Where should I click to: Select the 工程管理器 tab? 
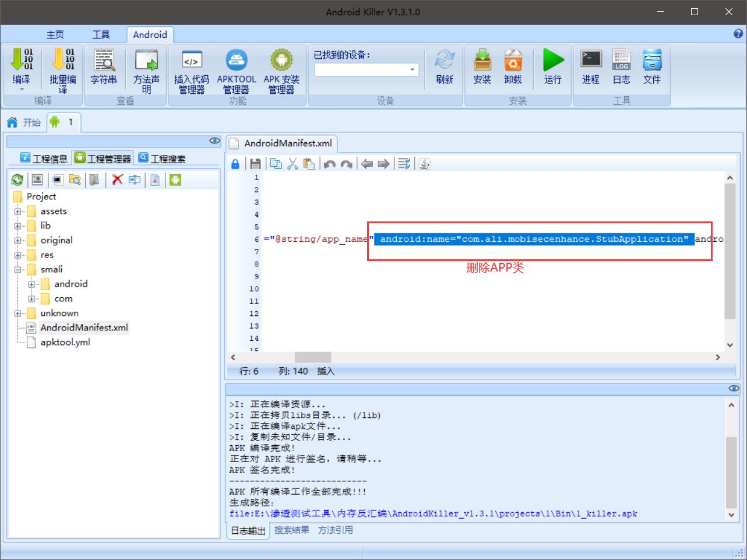click(103, 158)
